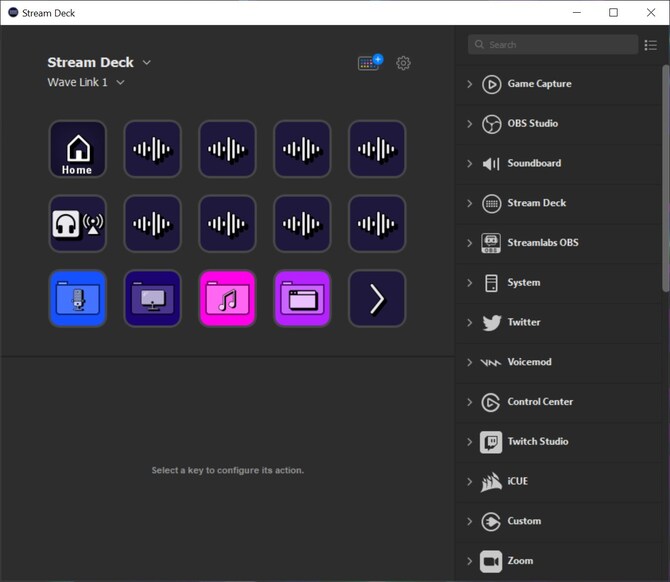
Task: Go to next page arrow key
Action: click(377, 298)
